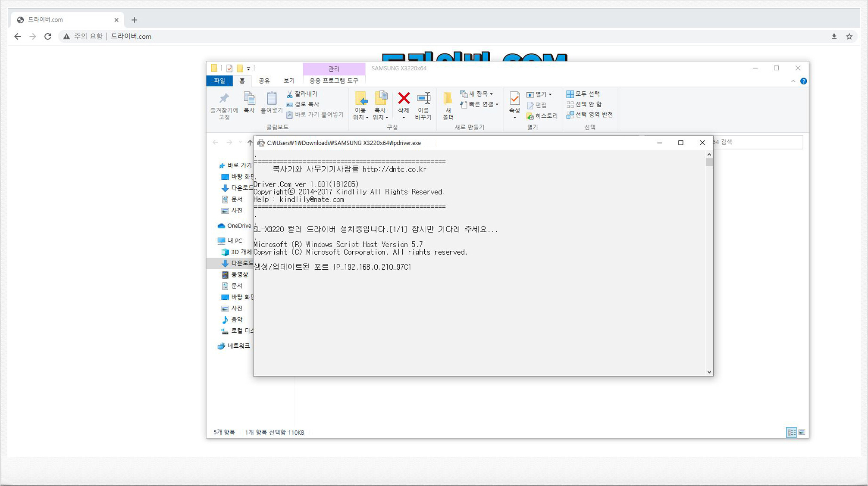Select Network (네트워크) in navigation pane
The width and height of the screenshot is (868, 486).
(x=238, y=346)
